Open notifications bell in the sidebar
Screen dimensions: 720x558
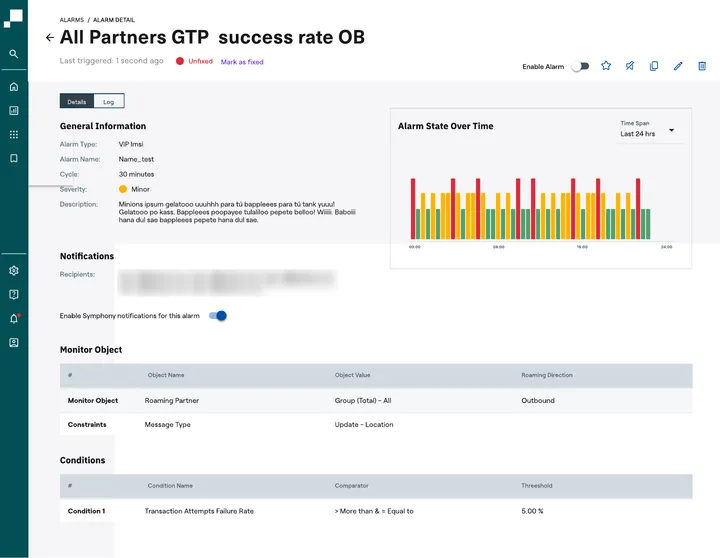point(14,319)
